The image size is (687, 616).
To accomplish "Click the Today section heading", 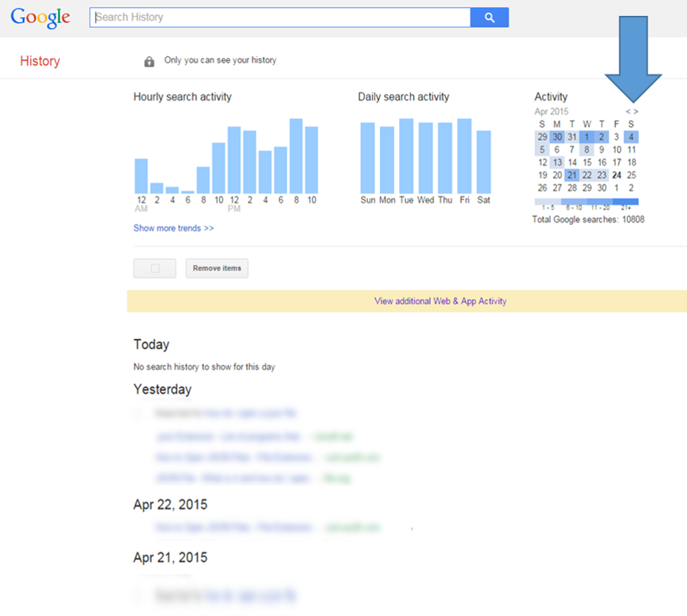I will pyautogui.click(x=151, y=344).
